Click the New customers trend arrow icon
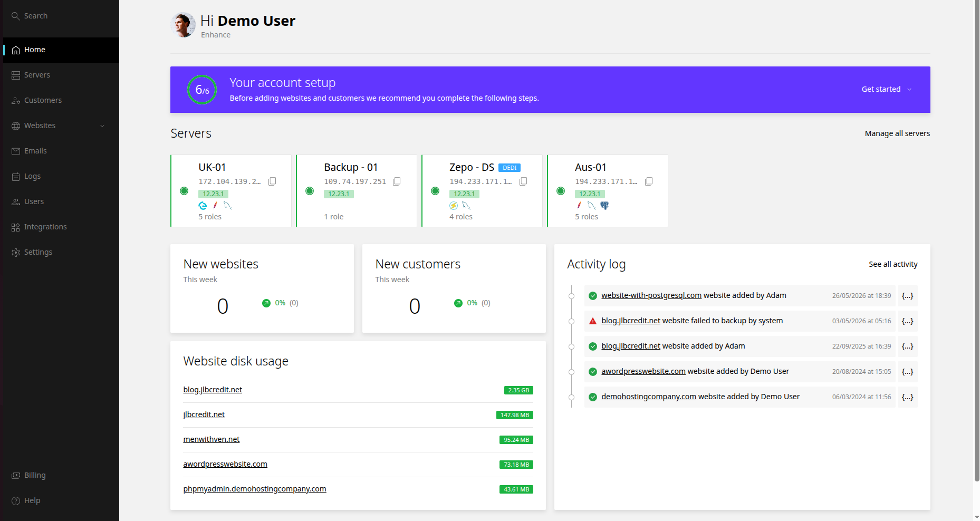This screenshot has height=521, width=980. point(458,303)
